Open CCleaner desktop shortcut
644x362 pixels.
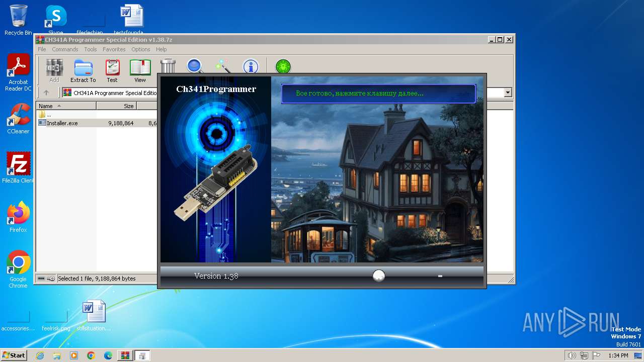click(18, 119)
